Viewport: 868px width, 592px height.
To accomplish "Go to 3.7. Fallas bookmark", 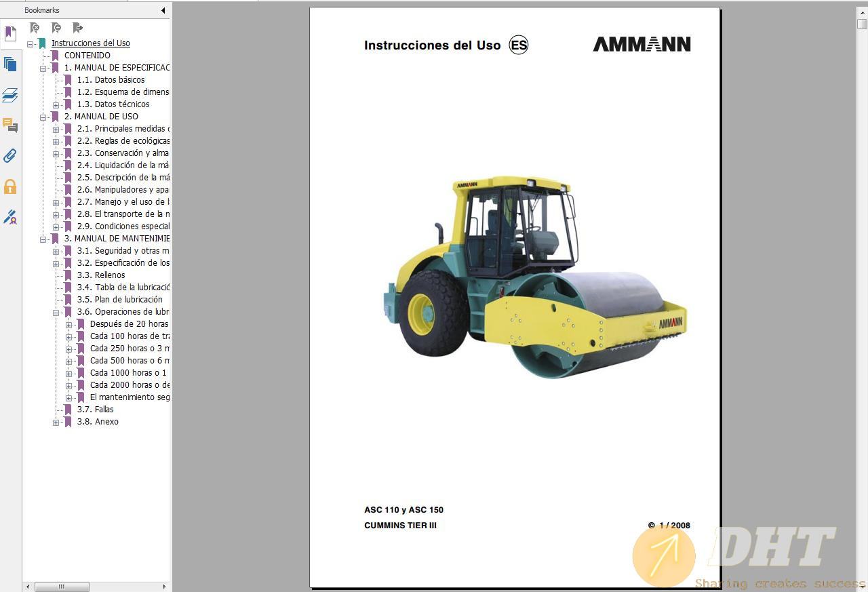I will click(96, 410).
